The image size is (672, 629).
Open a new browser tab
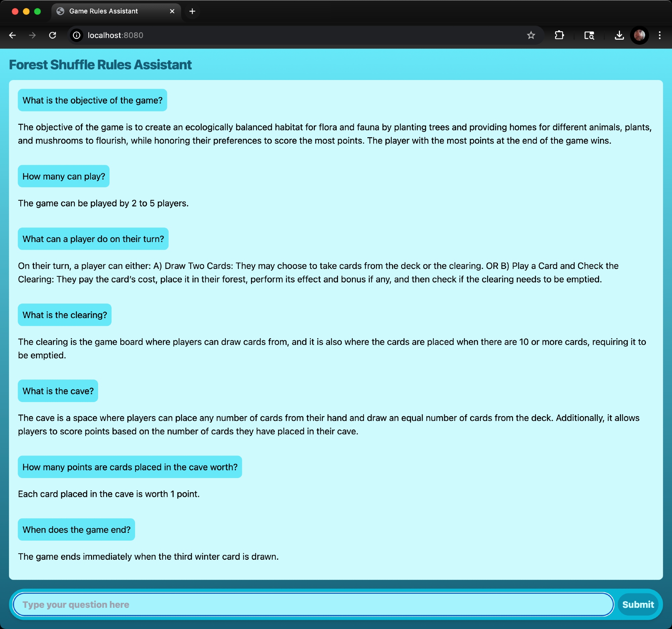192,11
